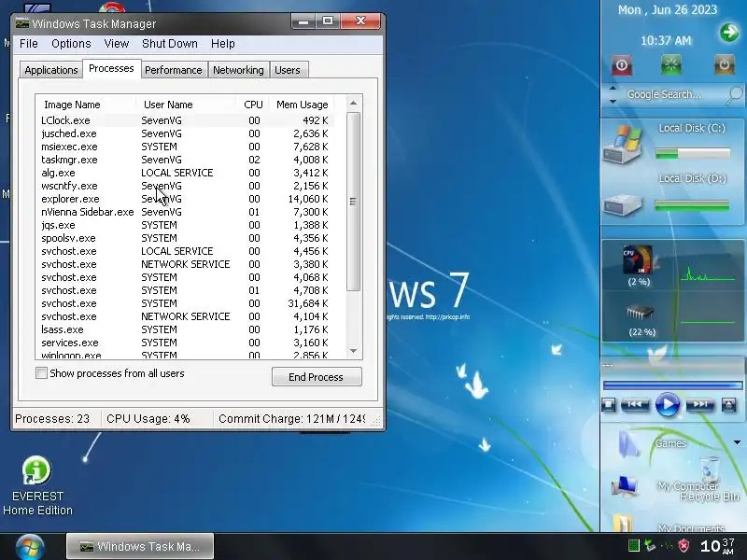Screen dimensions: 747x560
Task: Select the jusched.exe process row
Action: 185,133
